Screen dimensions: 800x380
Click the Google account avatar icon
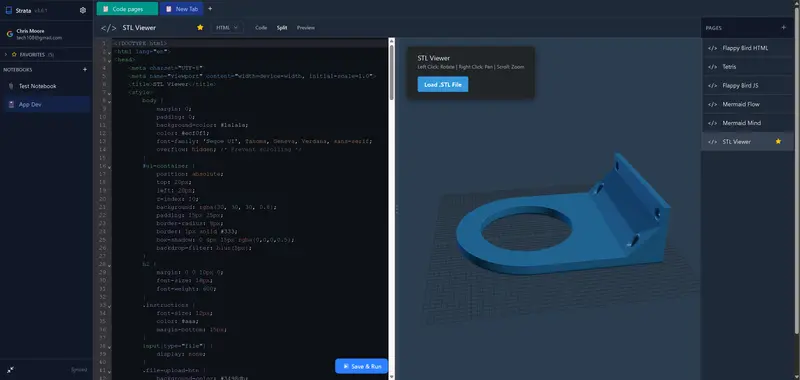(x=10, y=34)
